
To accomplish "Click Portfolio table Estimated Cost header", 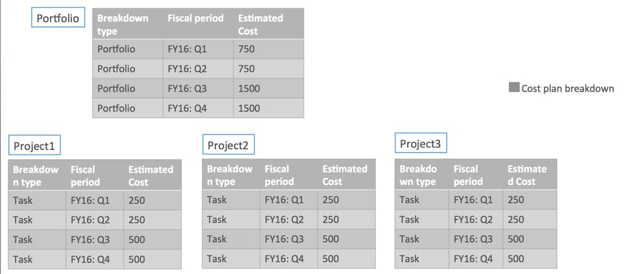I will [269, 24].
